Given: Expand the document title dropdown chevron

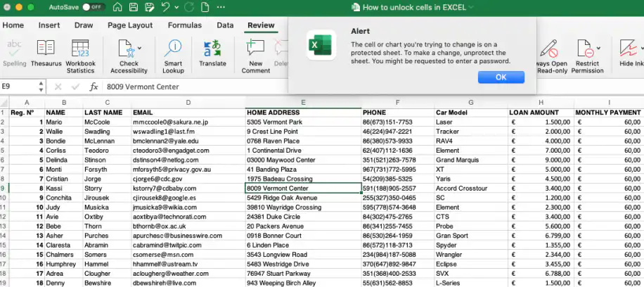Looking at the screenshot, I should 470,8.
